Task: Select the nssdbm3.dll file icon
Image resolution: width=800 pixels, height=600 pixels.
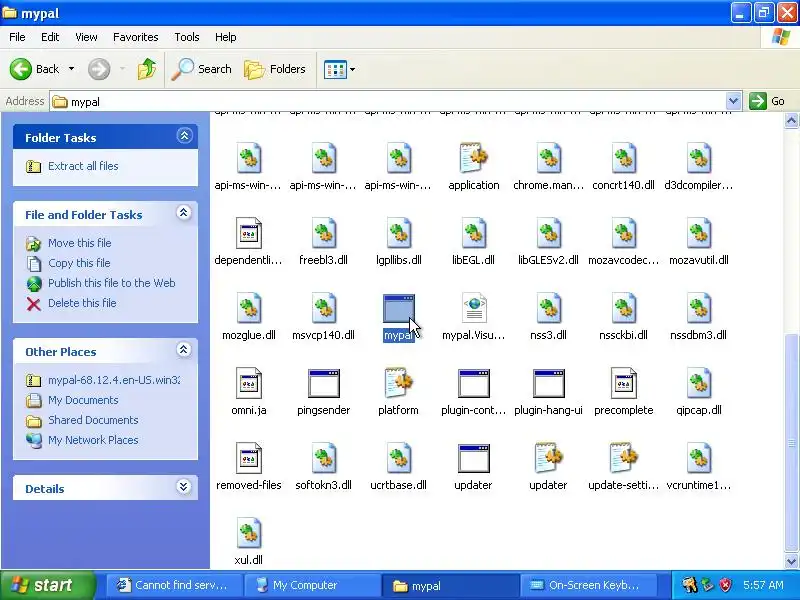Action: 698,308
